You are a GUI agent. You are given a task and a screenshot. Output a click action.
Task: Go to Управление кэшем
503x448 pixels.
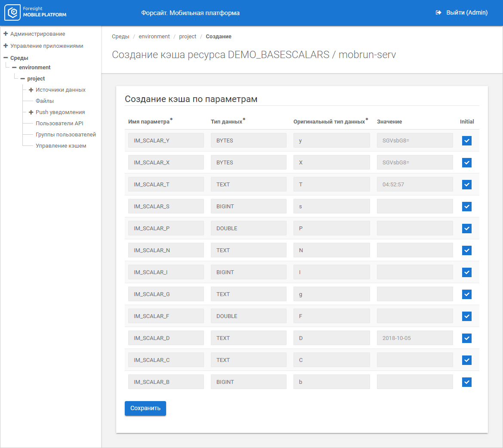tap(61, 146)
